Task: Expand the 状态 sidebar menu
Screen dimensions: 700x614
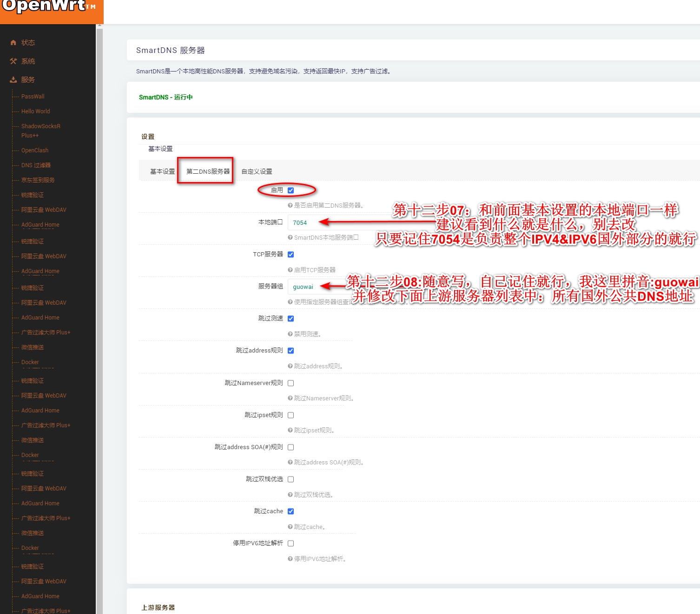Action: coord(28,43)
